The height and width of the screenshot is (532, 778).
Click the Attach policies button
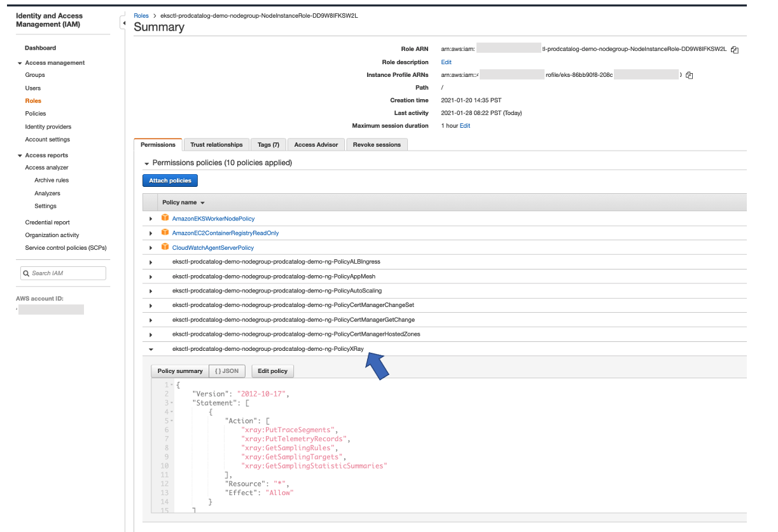click(x=170, y=181)
